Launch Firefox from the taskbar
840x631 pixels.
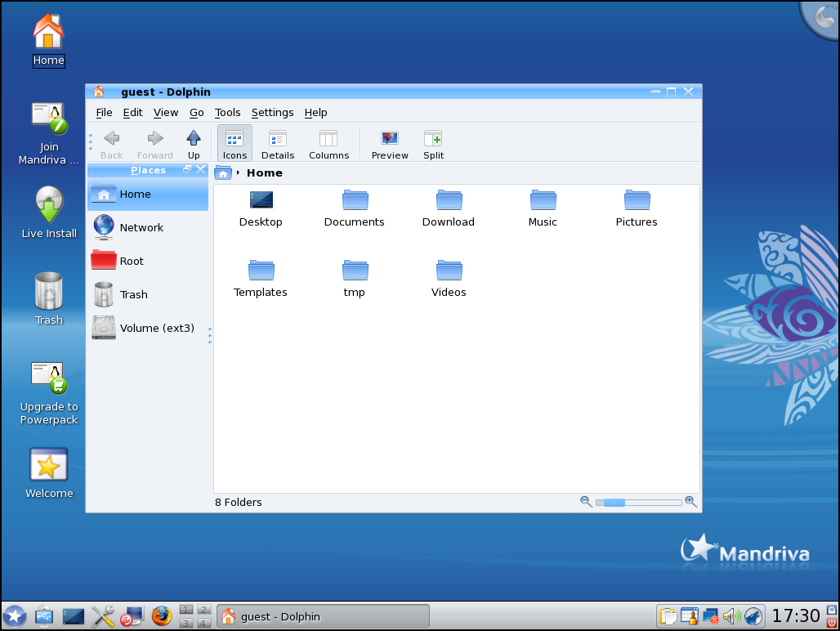click(162, 616)
